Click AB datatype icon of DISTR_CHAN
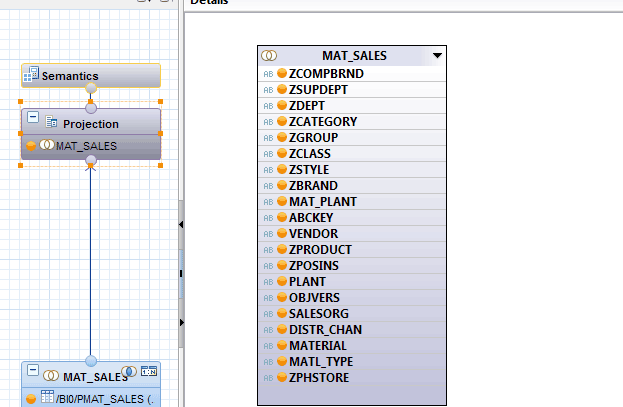The image size is (623, 407). pyautogui.click(x=268, y=330)
